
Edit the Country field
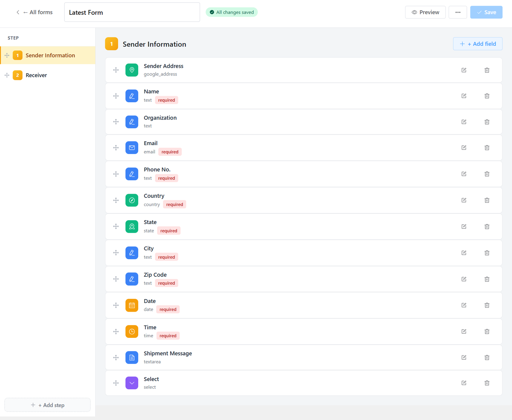pyautogui.click(x=464, y=200)
